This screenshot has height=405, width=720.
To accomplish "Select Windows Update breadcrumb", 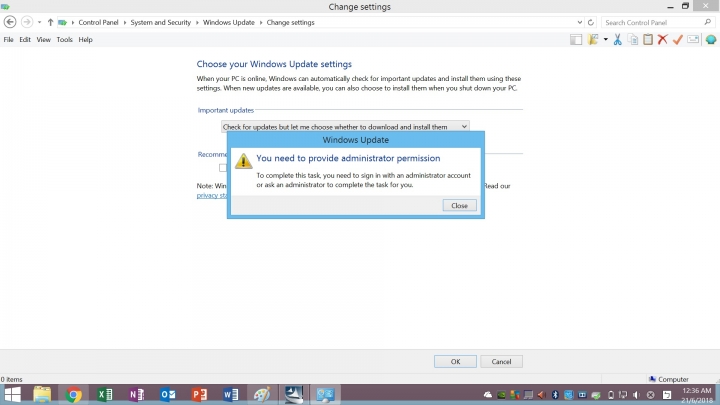I will 229,22.
